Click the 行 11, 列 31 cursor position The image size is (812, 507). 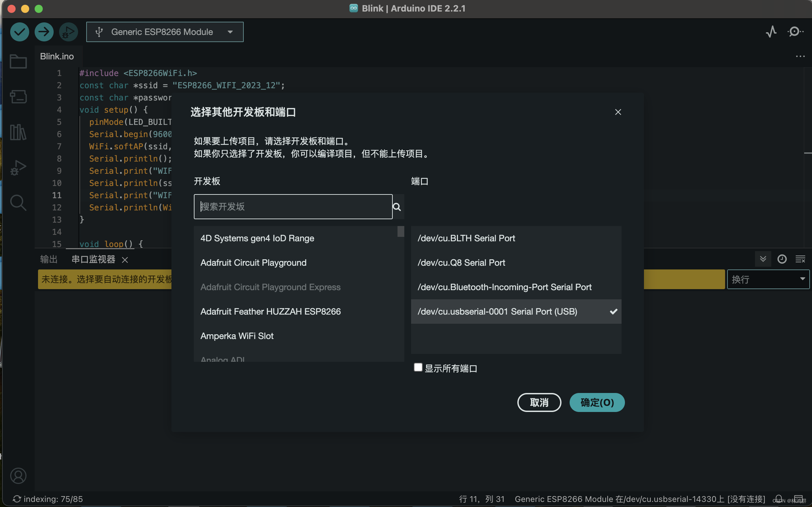point(482,499)
